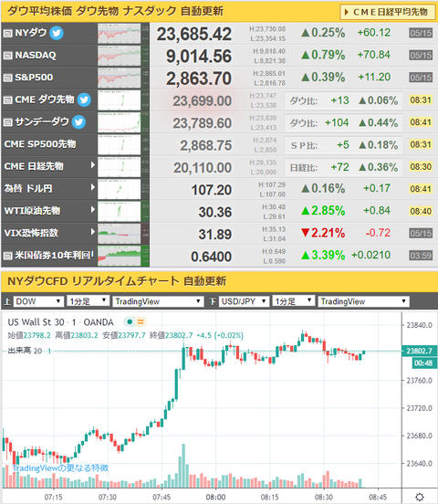Click the orange wave indicator near OANDA
This screenshot has height=504, width=438.
141,321
